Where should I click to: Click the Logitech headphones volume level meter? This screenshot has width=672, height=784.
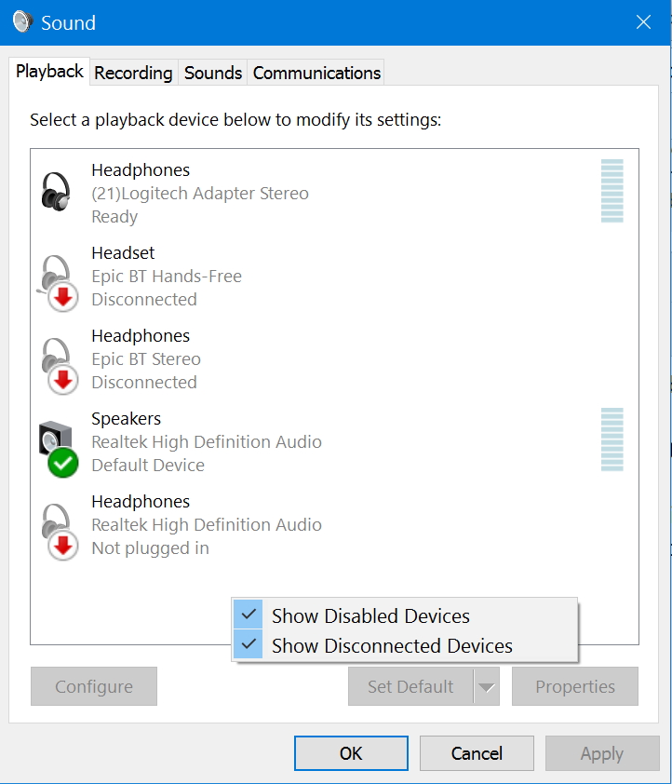[x=612, y=191]
